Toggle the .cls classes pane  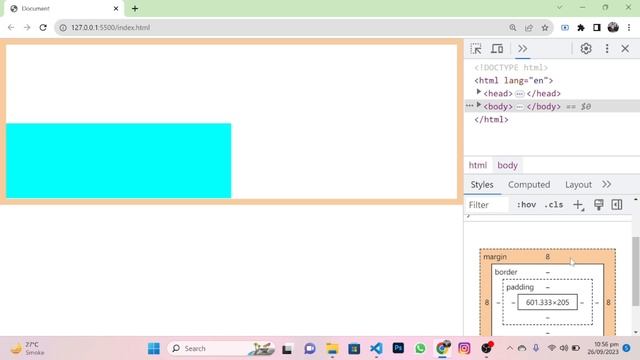coord(553,204)
